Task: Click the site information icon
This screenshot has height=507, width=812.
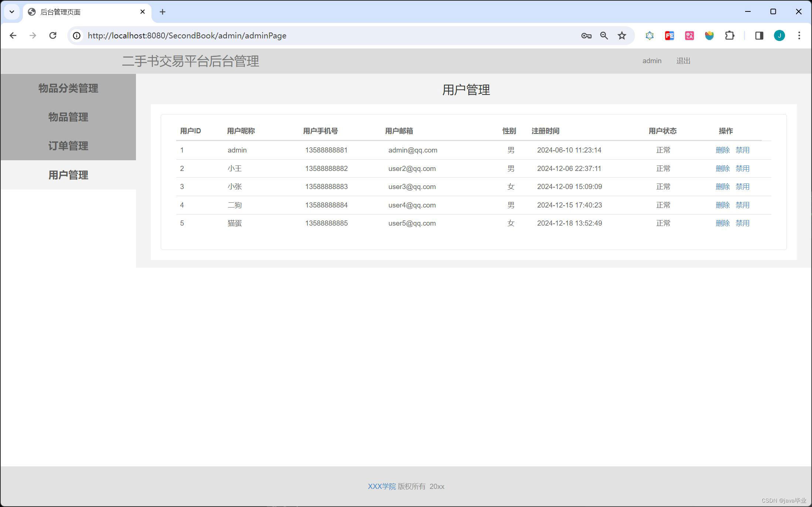Action: point(76,35)
